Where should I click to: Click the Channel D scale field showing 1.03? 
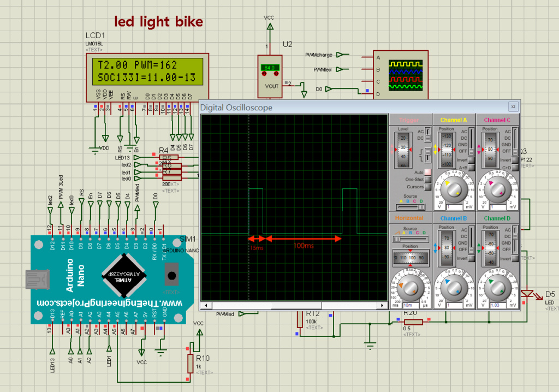pos(498,305)
